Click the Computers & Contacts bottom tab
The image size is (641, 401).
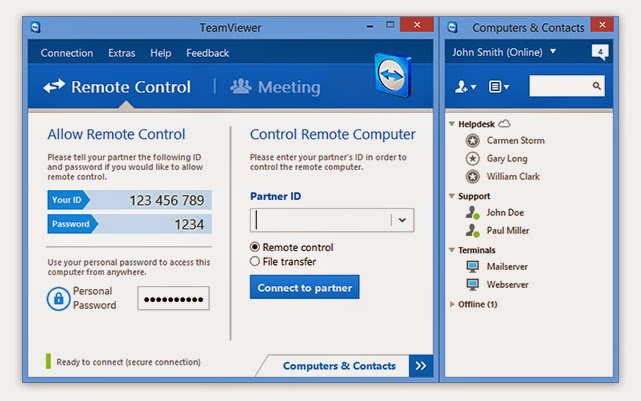pyautogui.click(x=339, y=365)
